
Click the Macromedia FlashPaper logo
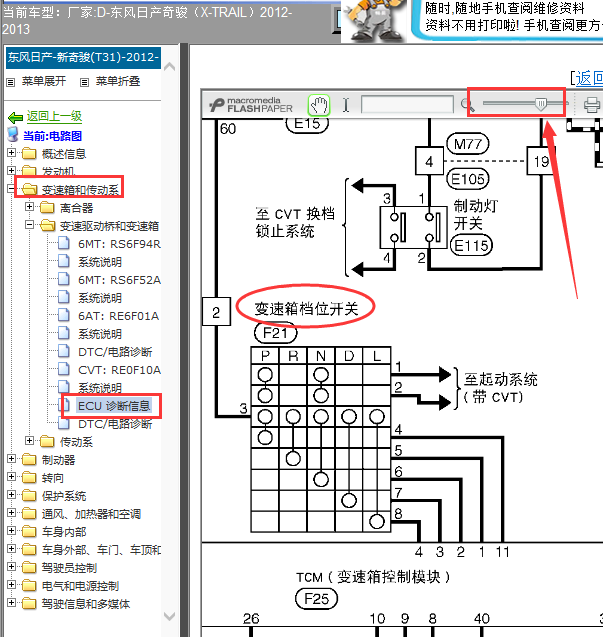click(251, 105)
